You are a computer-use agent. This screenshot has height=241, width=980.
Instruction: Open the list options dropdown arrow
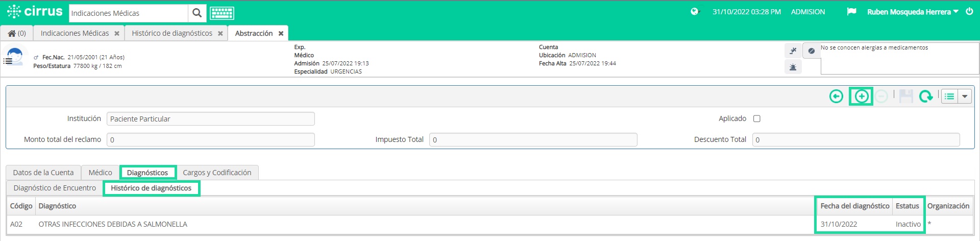(965, 96)
